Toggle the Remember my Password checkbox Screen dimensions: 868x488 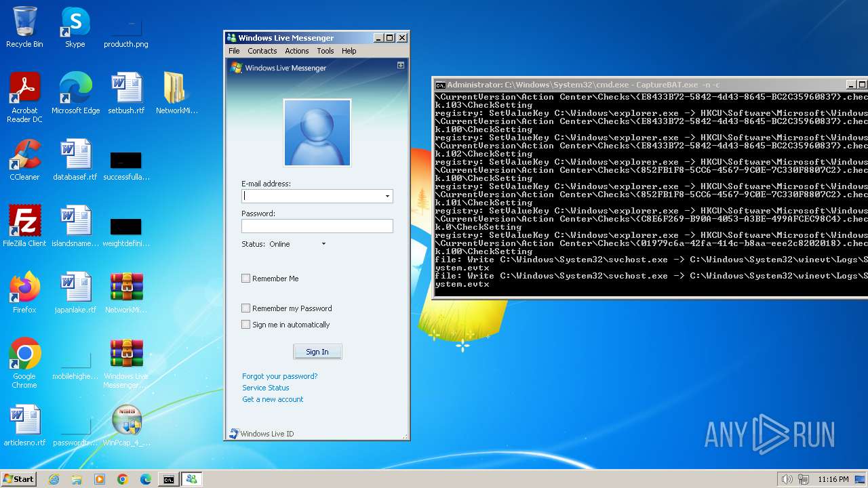point(246,308)
